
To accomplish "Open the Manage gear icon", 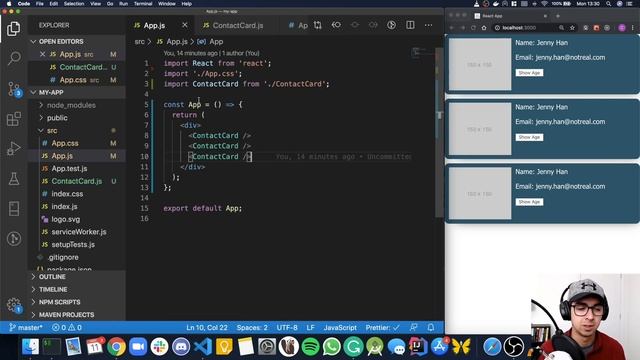I will [14, 304].
